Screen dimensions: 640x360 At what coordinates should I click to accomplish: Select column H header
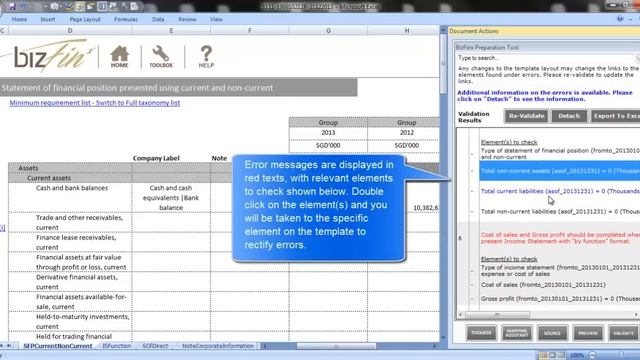click(403, 31)
